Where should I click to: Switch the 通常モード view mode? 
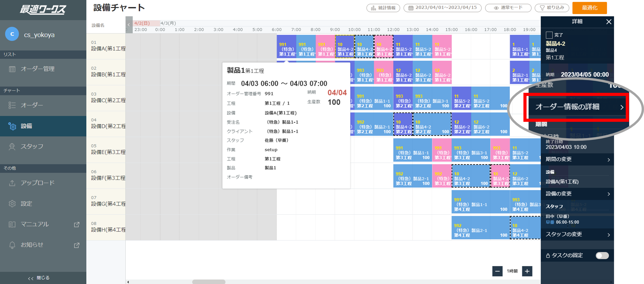(508, 8)
